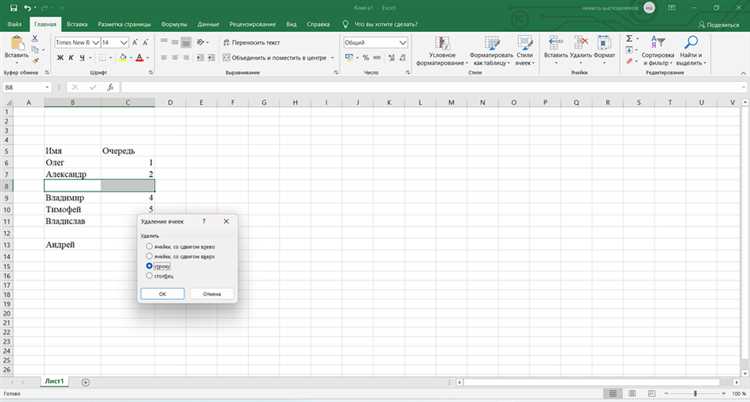Click the insert function fx icon
This screenshot has width=750, height=402.
(x=110, y=87)
